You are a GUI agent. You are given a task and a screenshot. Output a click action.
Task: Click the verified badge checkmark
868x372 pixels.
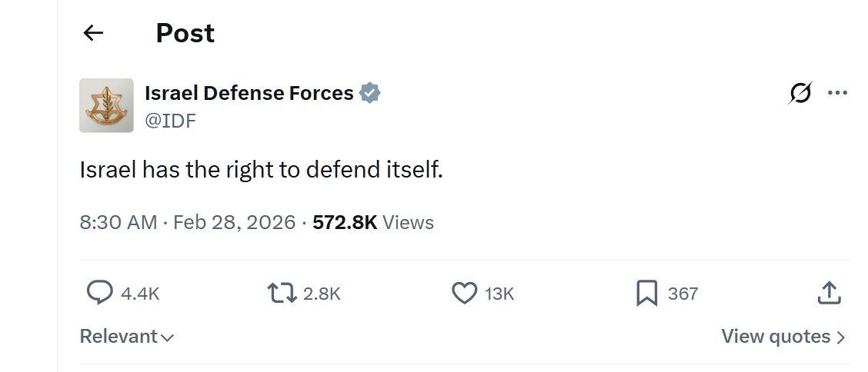click(x=370, y=94)
